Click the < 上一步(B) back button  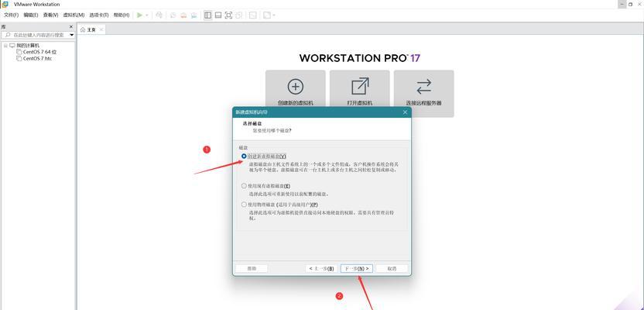click(x=321, y=268)
